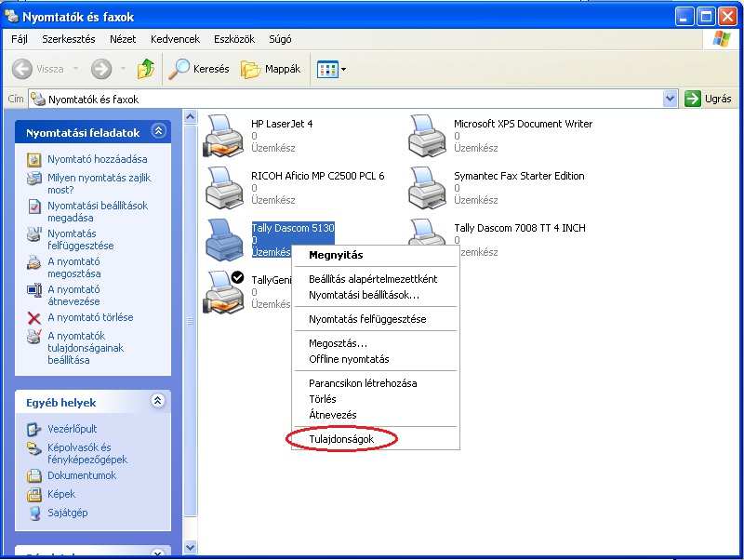Choose Beállítás alapértelmezettként menu entry
Image resolution: width=744 pixels, height=560 pixels.
point(376,279)
